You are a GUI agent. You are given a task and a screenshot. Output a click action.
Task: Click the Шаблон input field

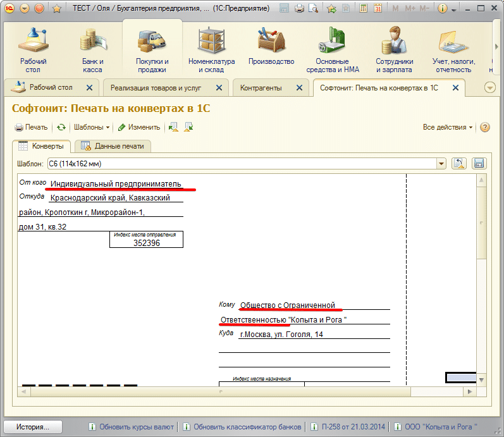coord(242,164)
